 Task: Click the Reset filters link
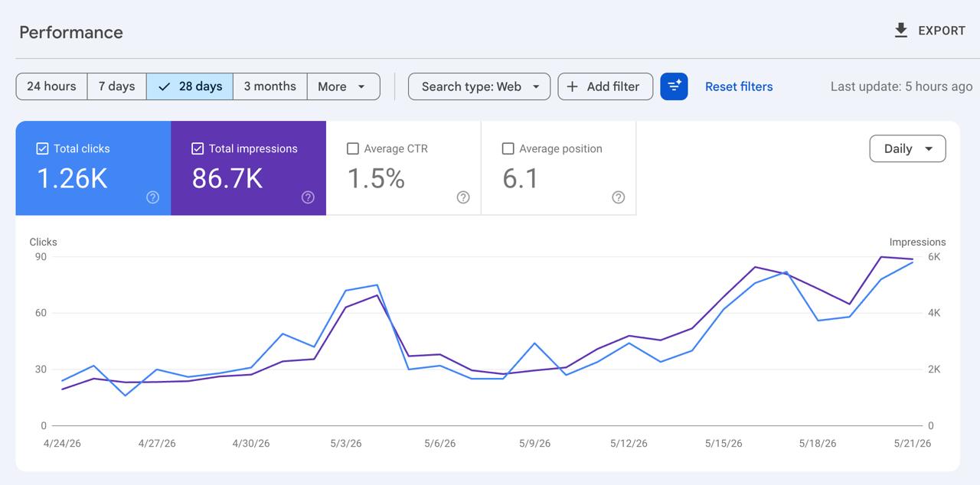coord(739,86)
